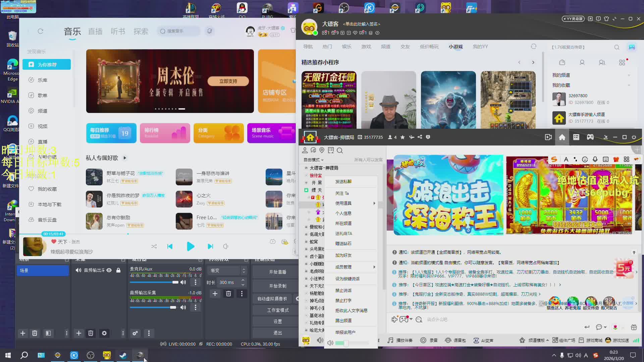Click the 开始直播 button in OBS
This screenshot has height=362, width=644.
coord(277,272)
